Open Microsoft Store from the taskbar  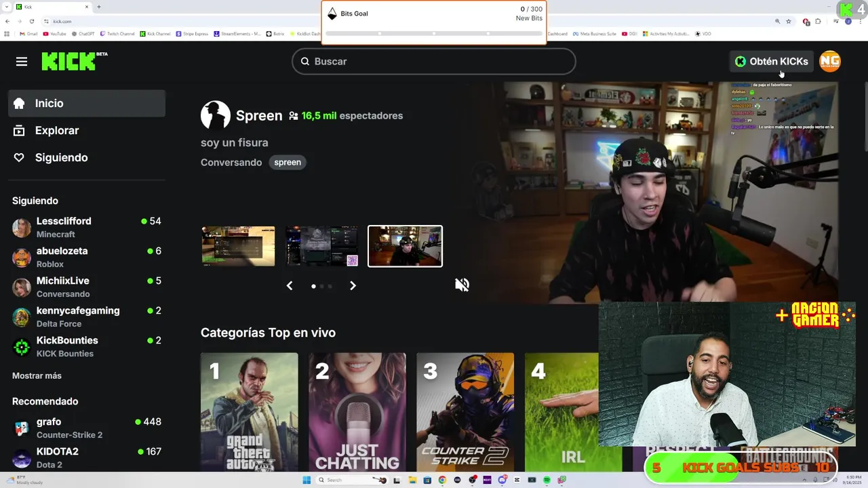pyautogui.click(x=427, y=480)
